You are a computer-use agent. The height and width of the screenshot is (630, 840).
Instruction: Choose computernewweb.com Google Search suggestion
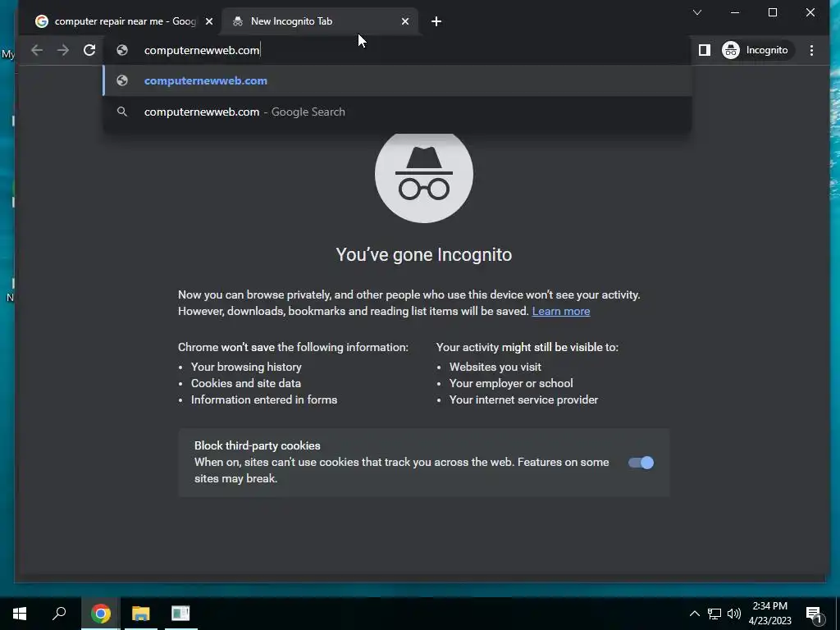pos(397,112)
